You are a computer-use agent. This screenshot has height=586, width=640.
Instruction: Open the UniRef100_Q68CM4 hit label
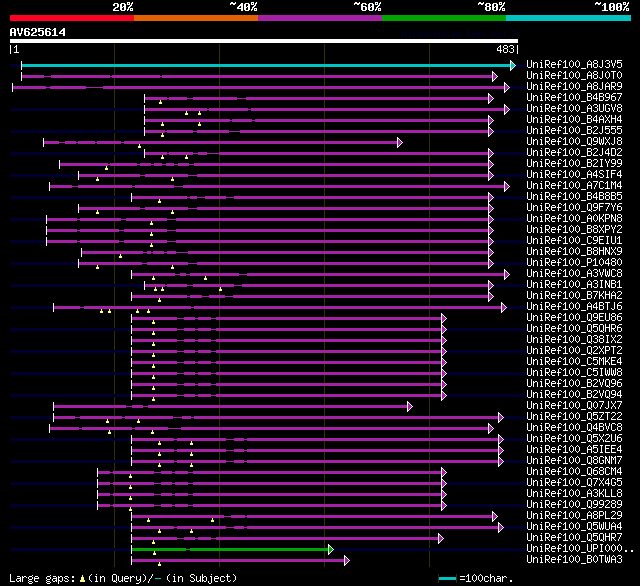point(574,472)
